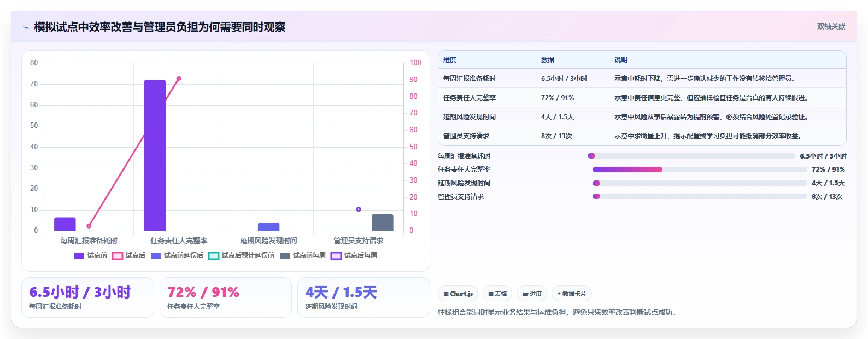Click the 任务责任人完整率 progress bar
The width and height of the screenshot is (868, 339).
(700, 169)
